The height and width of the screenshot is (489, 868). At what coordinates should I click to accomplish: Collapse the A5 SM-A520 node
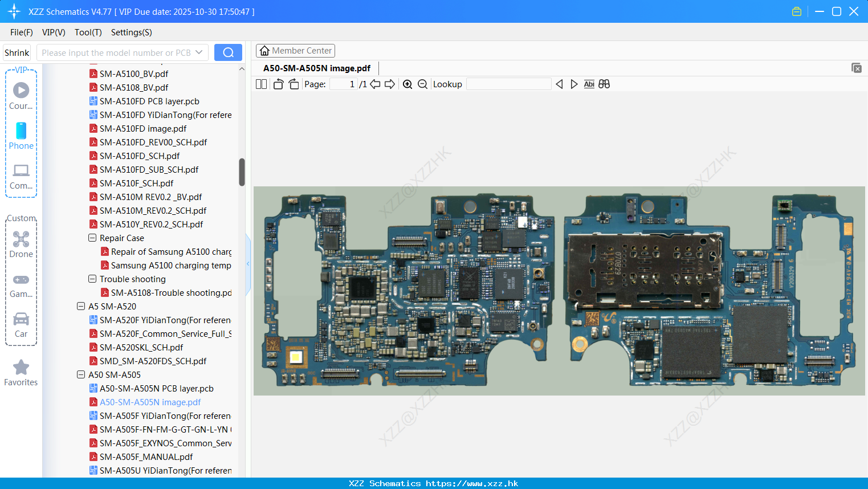pyautogui.click(x=81, y=306)
